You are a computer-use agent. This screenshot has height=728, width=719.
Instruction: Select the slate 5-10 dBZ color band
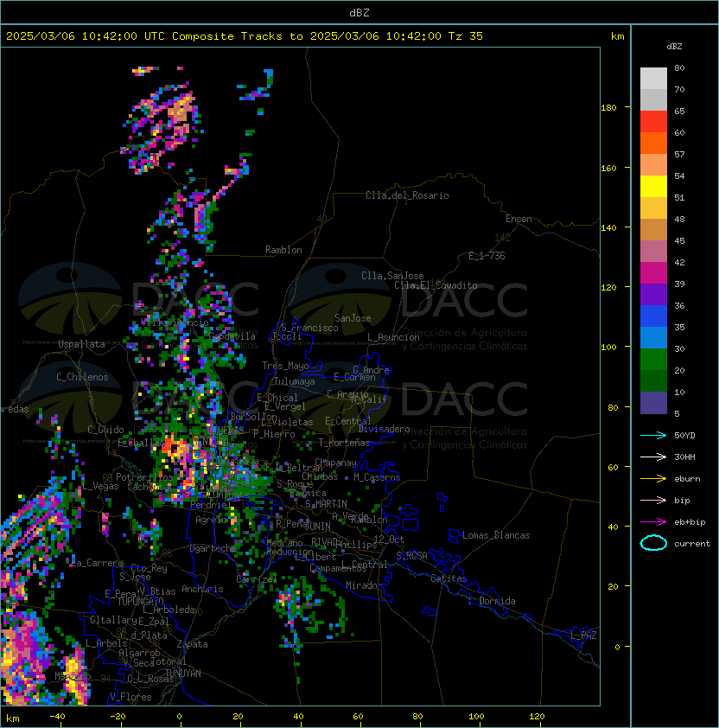(653, 403)
